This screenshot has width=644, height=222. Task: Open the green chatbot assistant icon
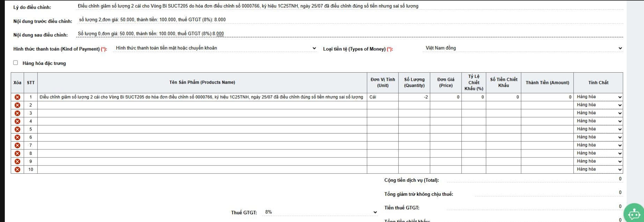click(634, 214)
